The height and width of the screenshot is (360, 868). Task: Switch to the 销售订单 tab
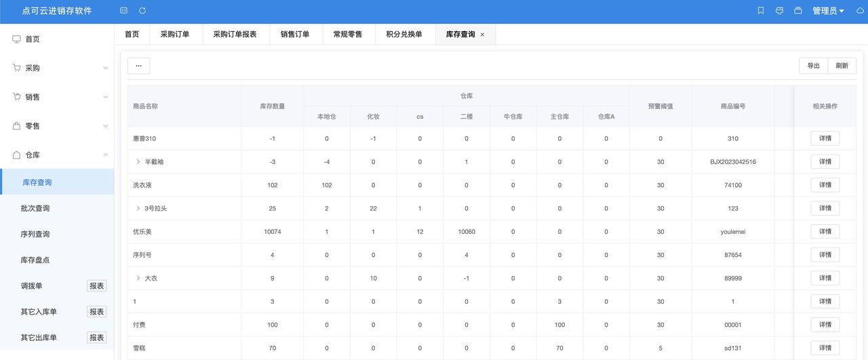coord(295,35)
